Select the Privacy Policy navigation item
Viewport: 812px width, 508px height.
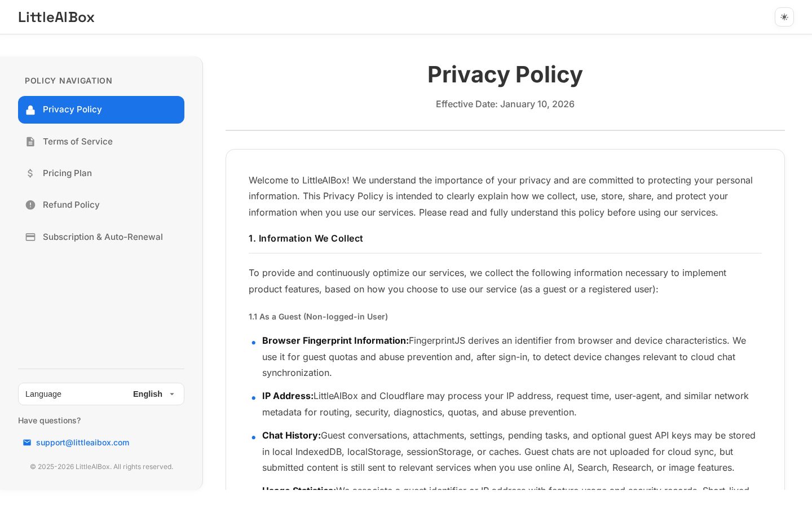pyautogui.click(x=101, y=110)
